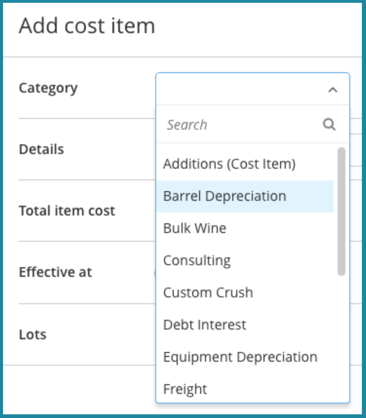
Task: Click the magnifier icon in search box
Action: (329, 124)
